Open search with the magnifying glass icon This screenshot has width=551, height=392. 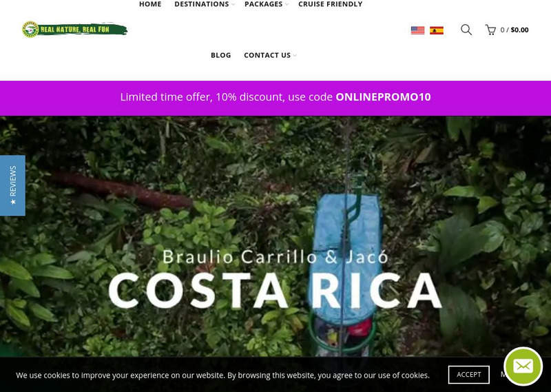[x=466, y=30]
